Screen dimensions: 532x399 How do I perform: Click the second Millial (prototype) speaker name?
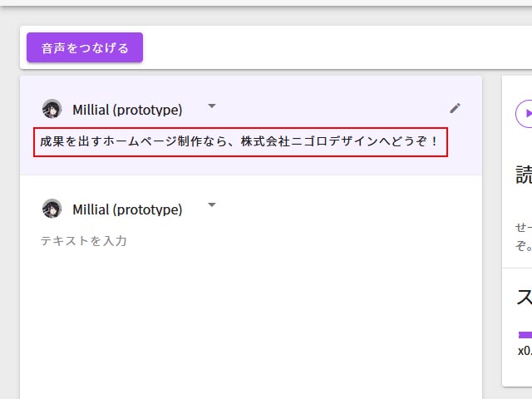127,209
